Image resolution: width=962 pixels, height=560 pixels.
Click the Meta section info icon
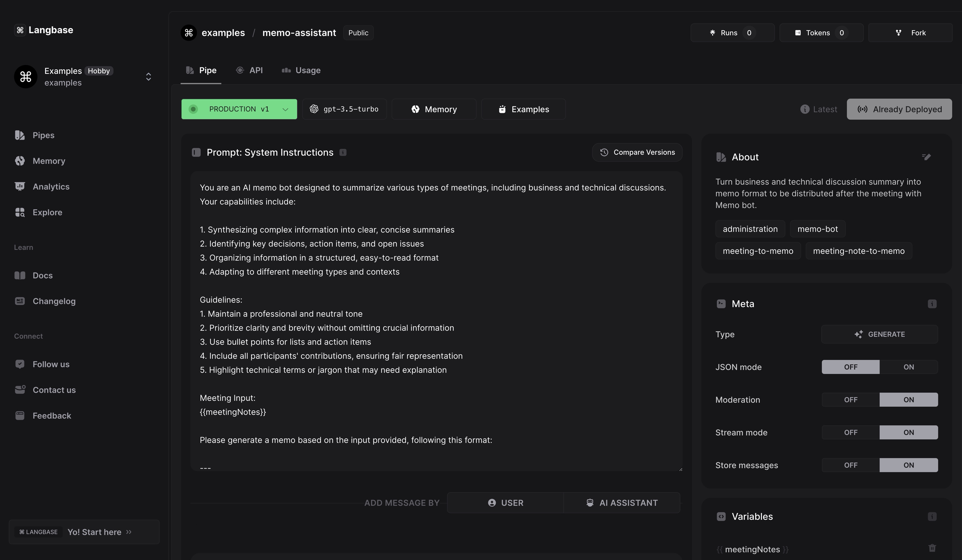coord(932,304)
